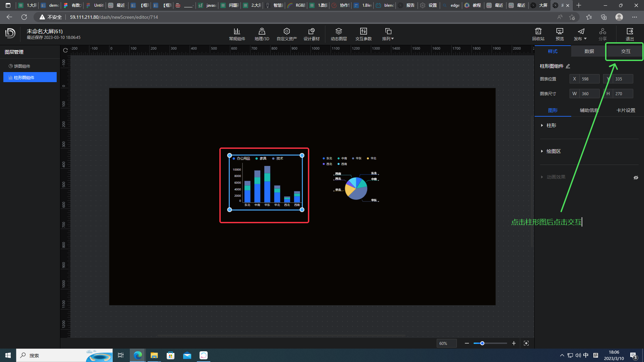Open 设计素材 design materials
The height and width of the screenshot is (362, 644).
pos(311,34)
